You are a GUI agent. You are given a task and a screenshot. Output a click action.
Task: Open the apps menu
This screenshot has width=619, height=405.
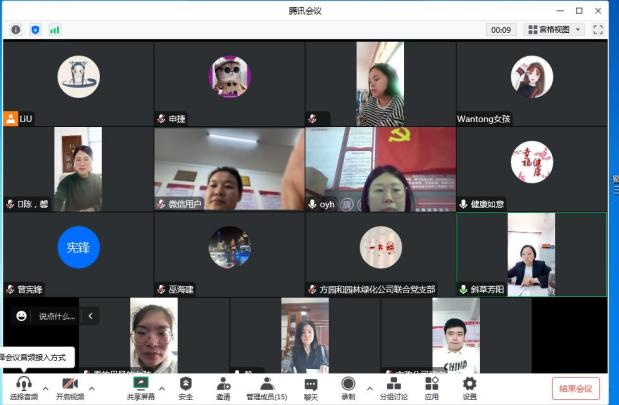(x=431, y=388)
